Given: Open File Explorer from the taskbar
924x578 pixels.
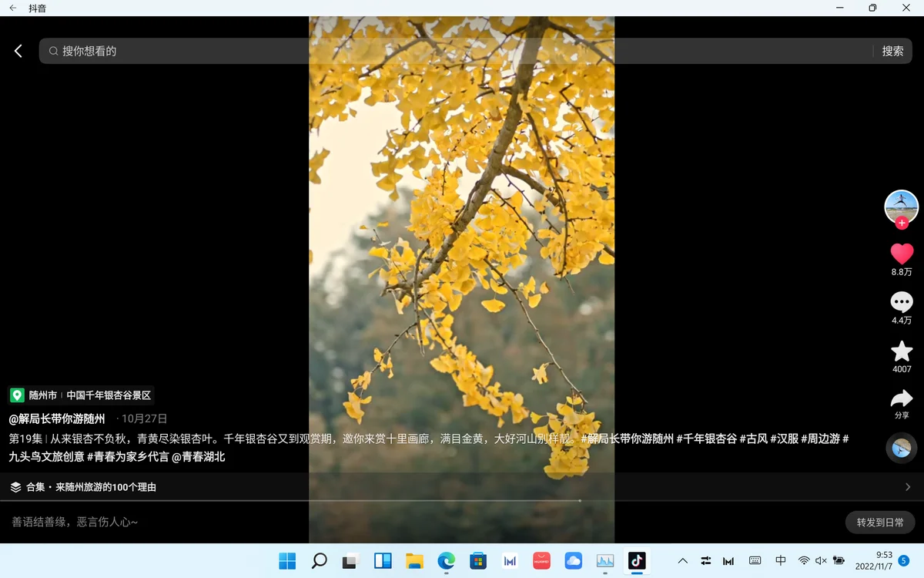Looking at the screenshot, I should [x=415, y=561].
